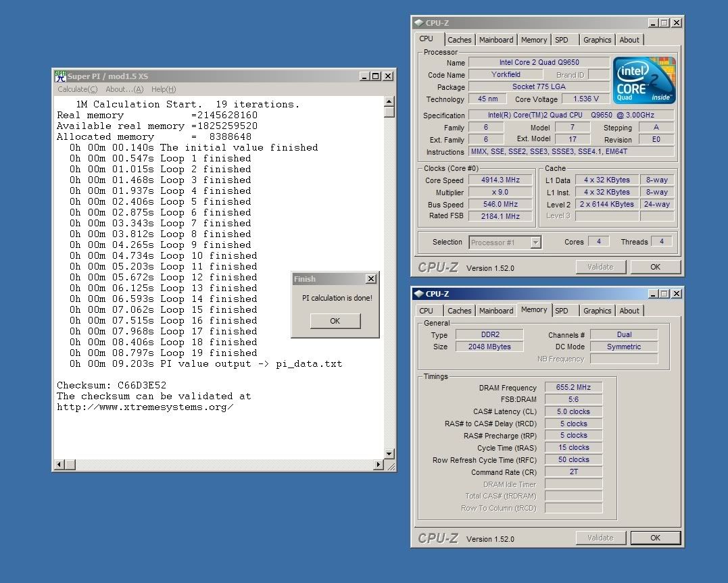Switch to Mainboard tab in top CPU-Z
The image size is (728, 583).
tap(496, 40)
